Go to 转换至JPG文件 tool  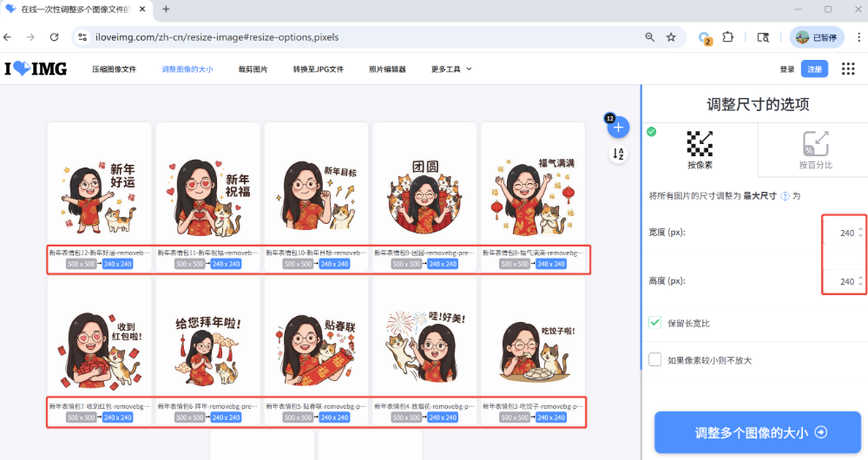(x=318, y=69)
